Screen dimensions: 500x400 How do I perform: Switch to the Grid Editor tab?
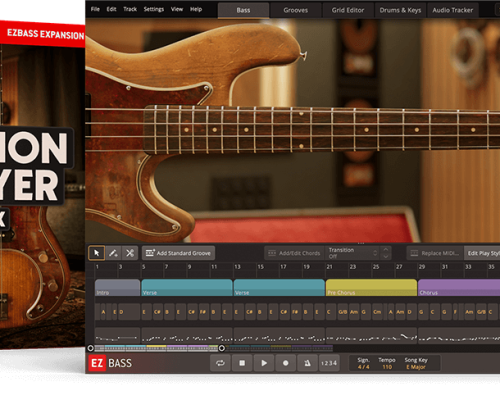coord(348,10)
